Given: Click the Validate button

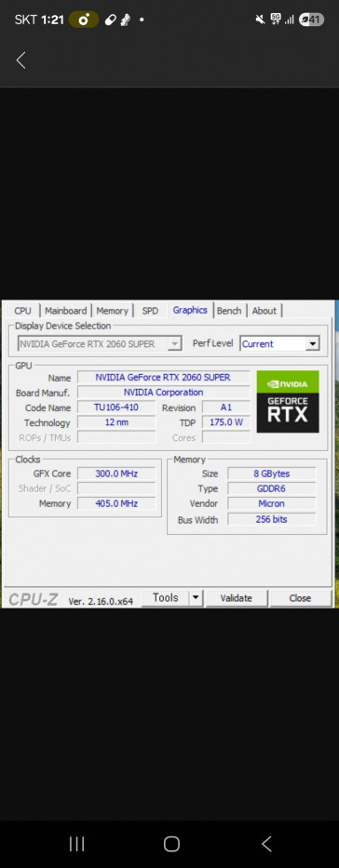Looking at the screenshot, I should pos(236,598).
